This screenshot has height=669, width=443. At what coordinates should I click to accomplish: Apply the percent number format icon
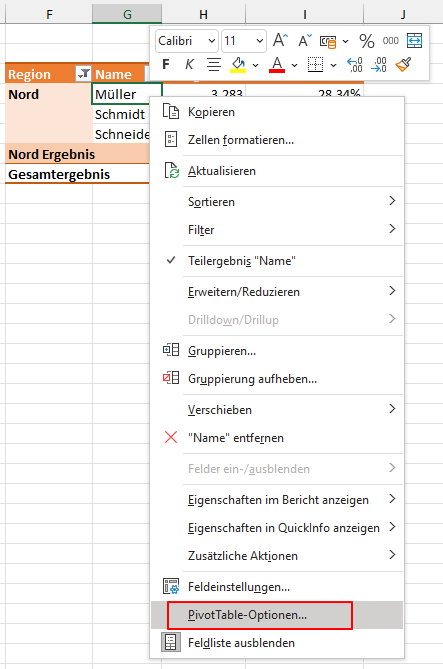[367, 41]
